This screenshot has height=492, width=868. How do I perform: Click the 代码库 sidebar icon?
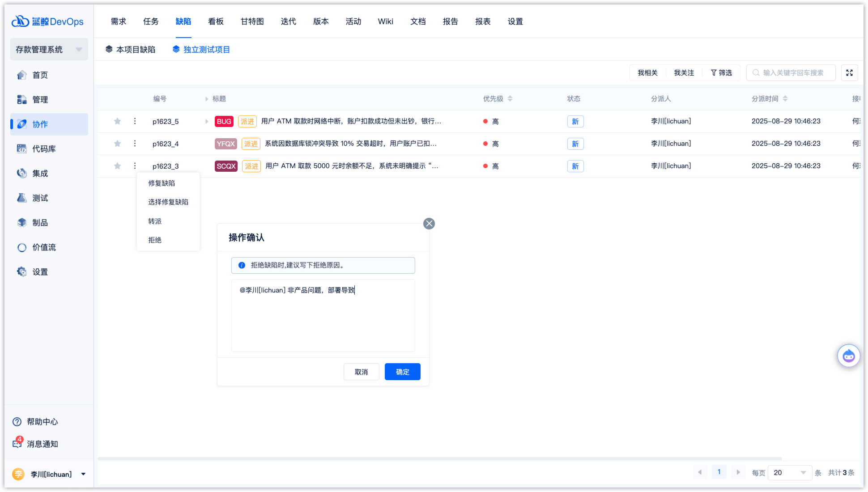tap(22, 149)
